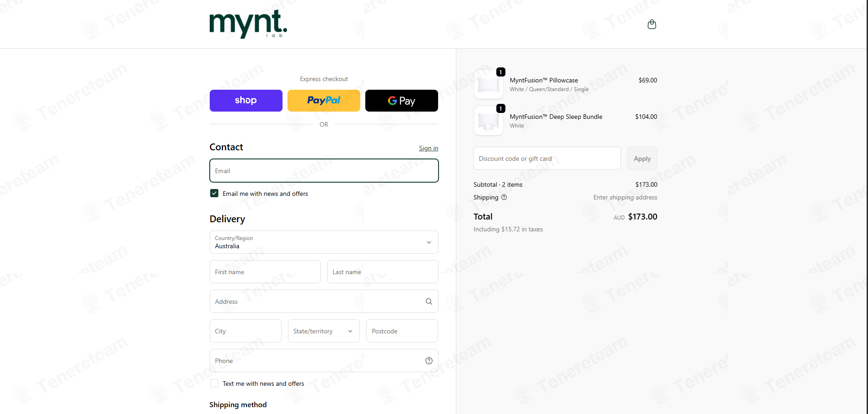The height and width of the screenshot is (414, 868).
Task: Apply the discount code
Action: [x=642, y=158]
